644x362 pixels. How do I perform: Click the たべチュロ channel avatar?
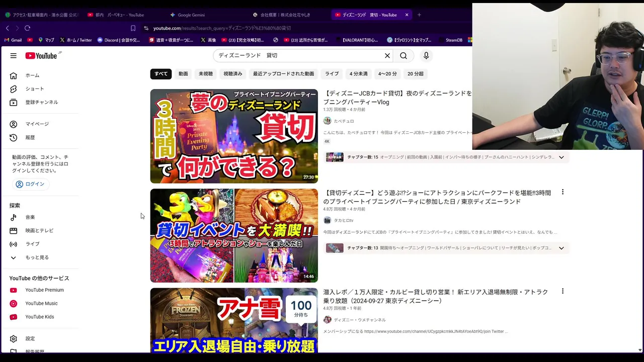point(327,121)
